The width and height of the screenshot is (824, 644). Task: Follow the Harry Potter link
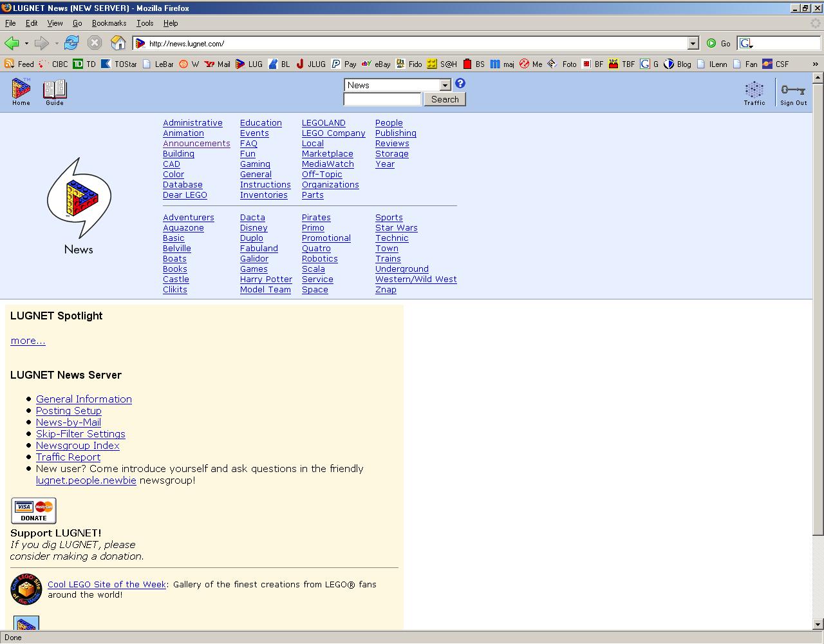(266, 279)
